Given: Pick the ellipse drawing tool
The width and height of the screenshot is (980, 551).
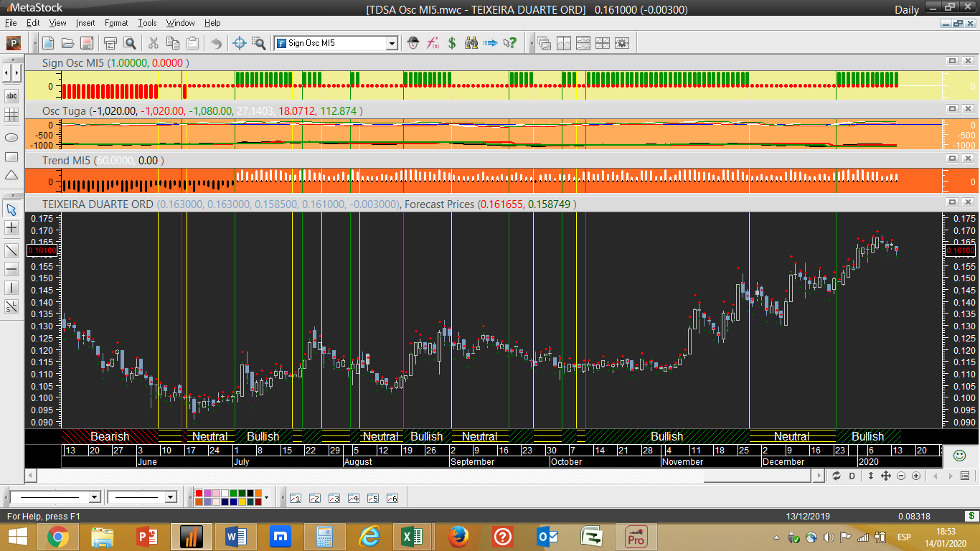Looking at the screenshot, I should (x=11, y=137).
